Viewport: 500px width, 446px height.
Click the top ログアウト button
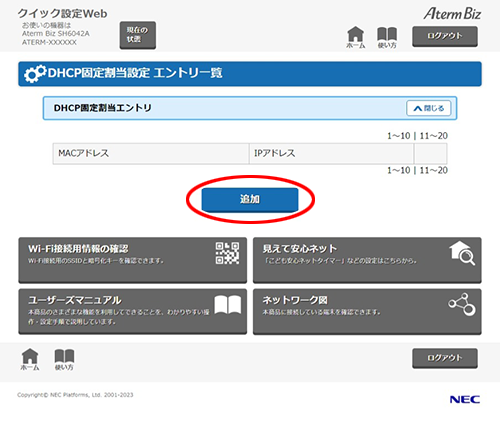click(x=445, y=36)
